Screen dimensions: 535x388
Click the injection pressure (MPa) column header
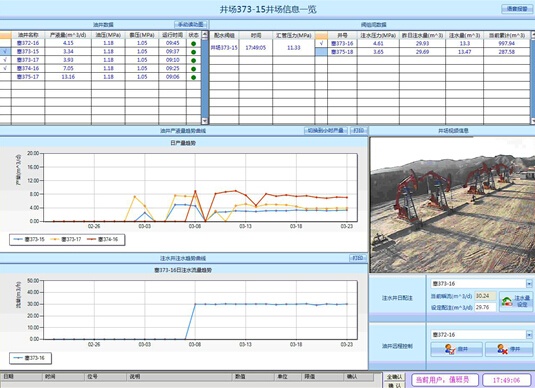point(378,35)
